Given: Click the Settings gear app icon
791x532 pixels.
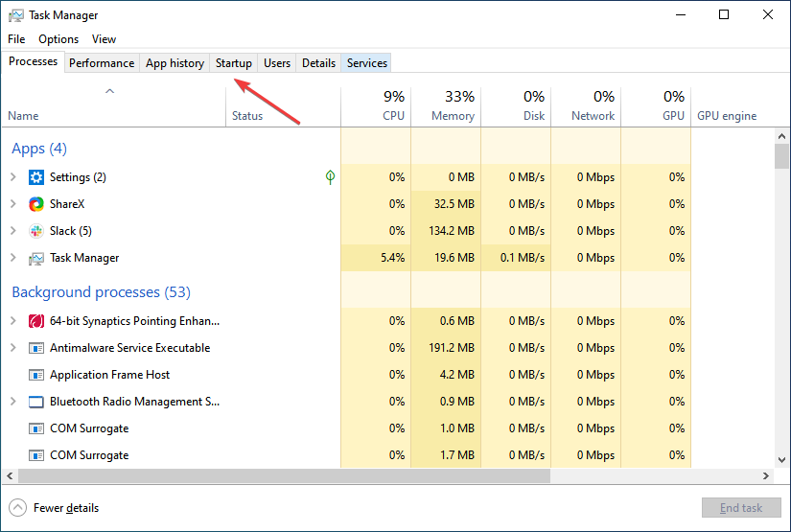Looking at the screenshot, I should [36, 177].
